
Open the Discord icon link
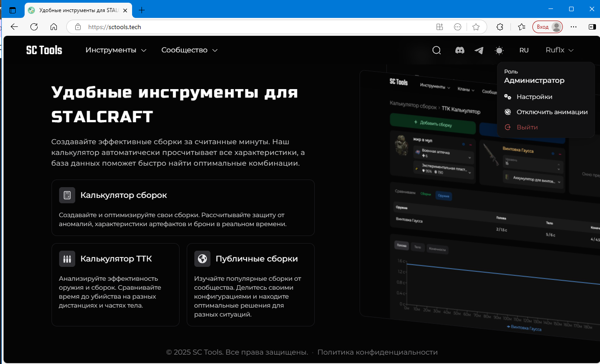[x=460, y=50]
